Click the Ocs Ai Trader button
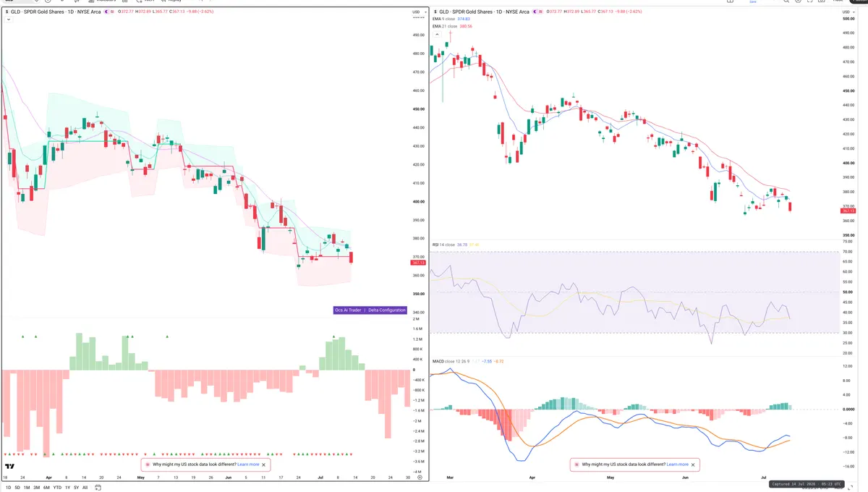The image size is (868, 492). tap(347, 310)
